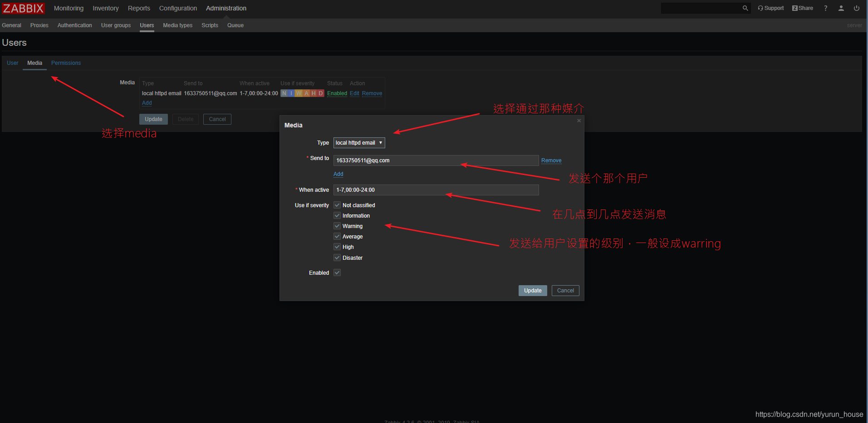The image size is (868, 423).
Task: Open the Media types menu item
Action: click(177, 25)
